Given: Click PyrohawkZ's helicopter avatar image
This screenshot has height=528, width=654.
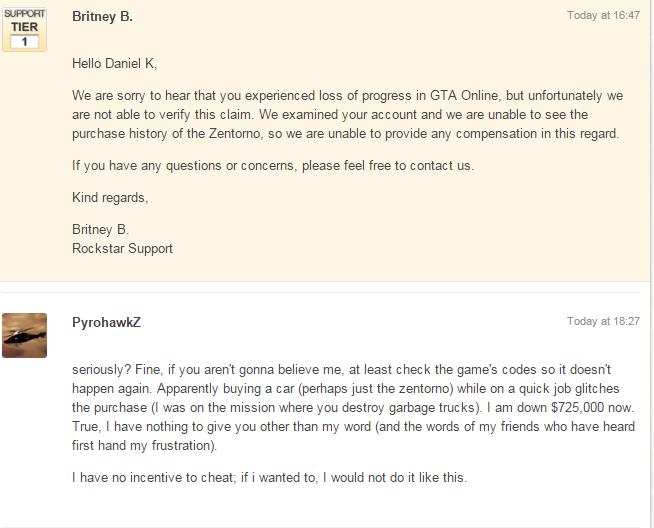Looking at the screenshot, I should click(24, 335).
